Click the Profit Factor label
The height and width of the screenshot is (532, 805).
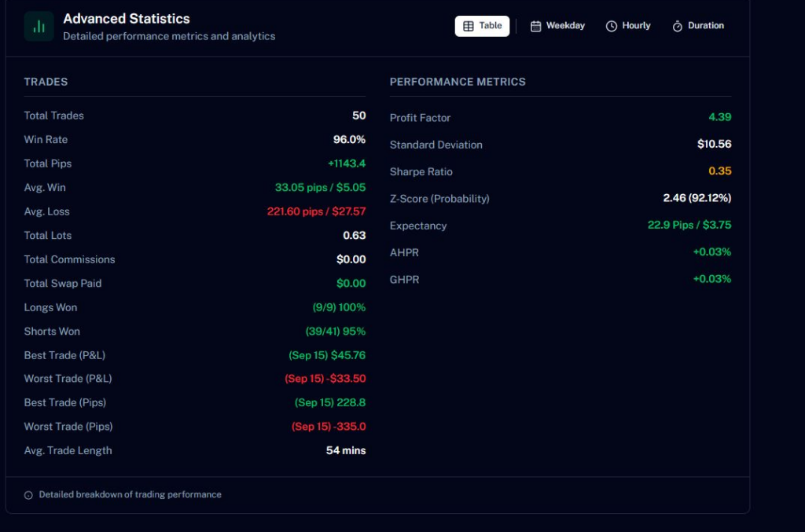click(x=420, y=118)
